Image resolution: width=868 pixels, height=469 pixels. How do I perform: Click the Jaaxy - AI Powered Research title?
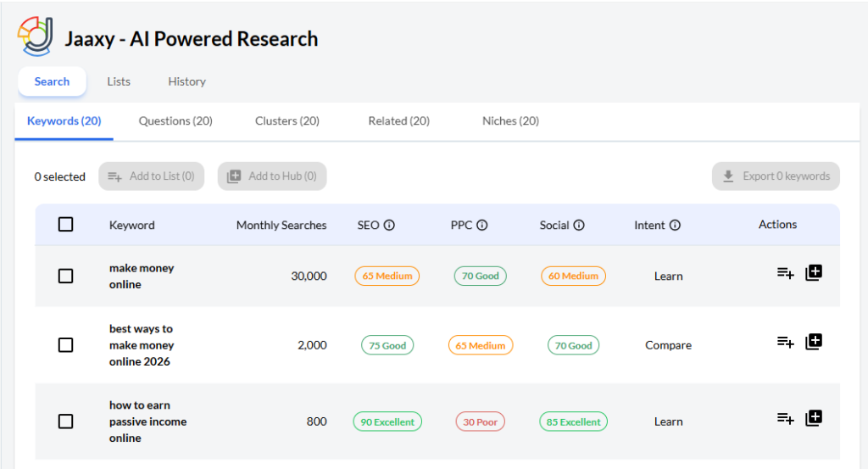pyautogui.click(x=192, y=39)
